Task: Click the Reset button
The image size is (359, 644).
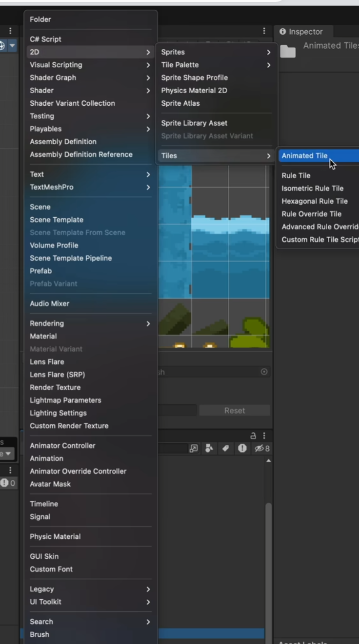Action: [x=235, y=411]
